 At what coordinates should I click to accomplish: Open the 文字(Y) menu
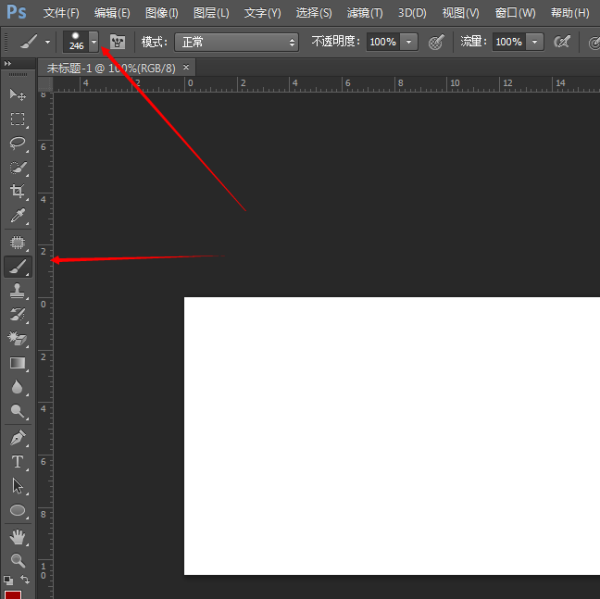pyautogui.click(x=262, y=13)
